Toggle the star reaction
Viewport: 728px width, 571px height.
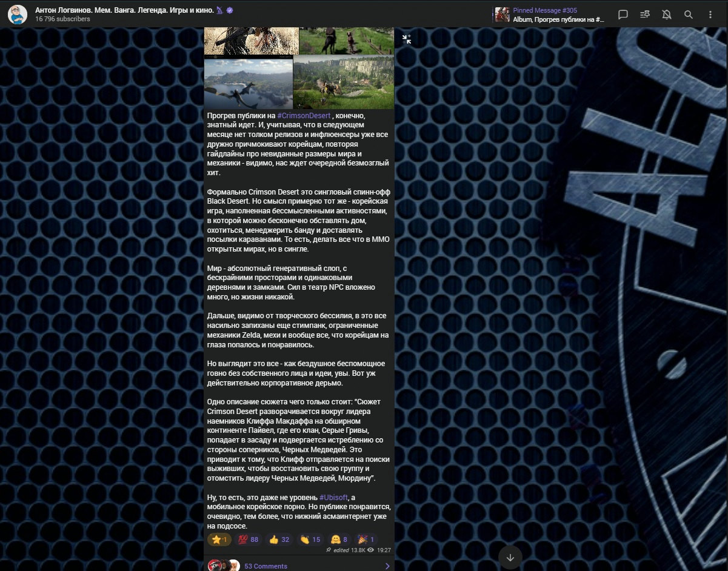point(219,539)
